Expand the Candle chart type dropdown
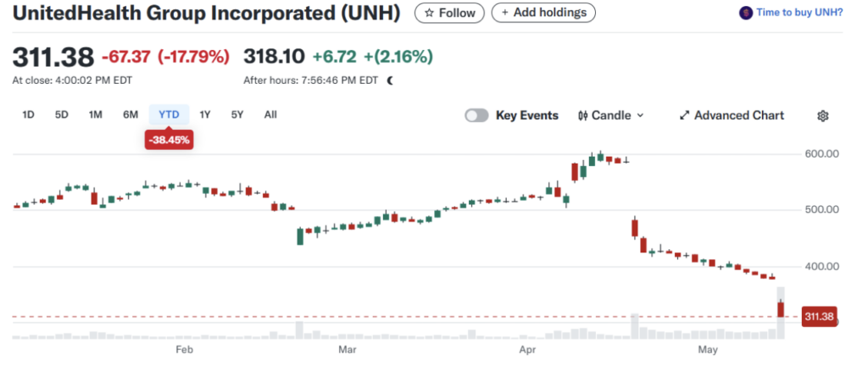This screenshot has height=366, width=868. (640, 116)
